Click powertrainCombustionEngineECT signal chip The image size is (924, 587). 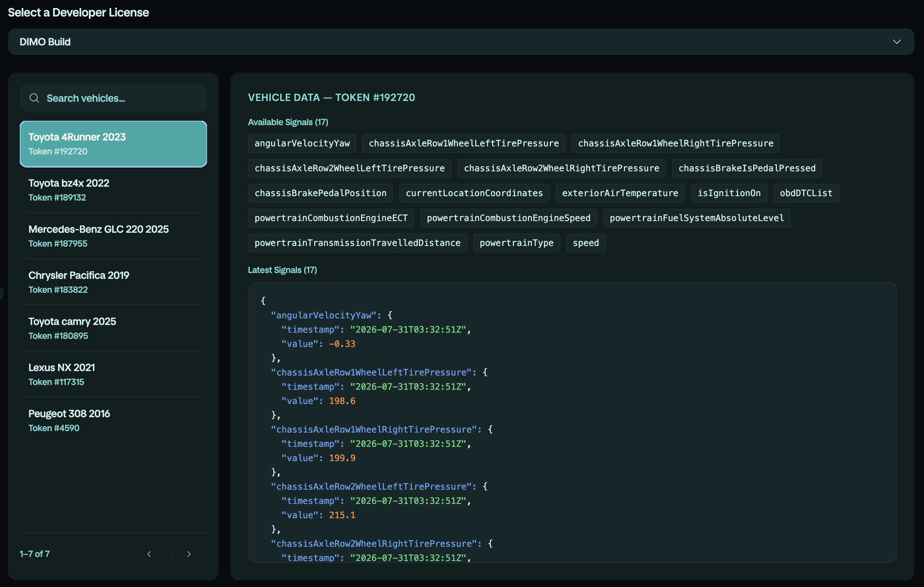pyautogui.click(x=331, y=218)
